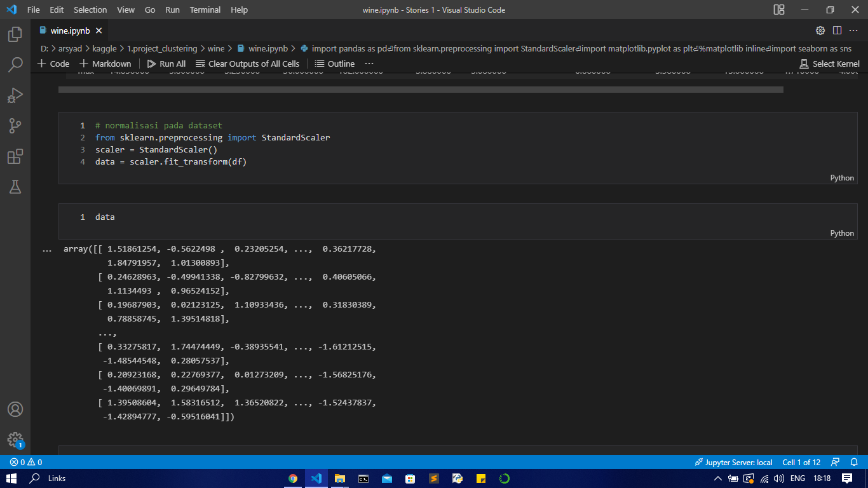This screenshot has height=488, width=868.
Task: Open the Explorer view in activity bar
Action: (15, 34)
